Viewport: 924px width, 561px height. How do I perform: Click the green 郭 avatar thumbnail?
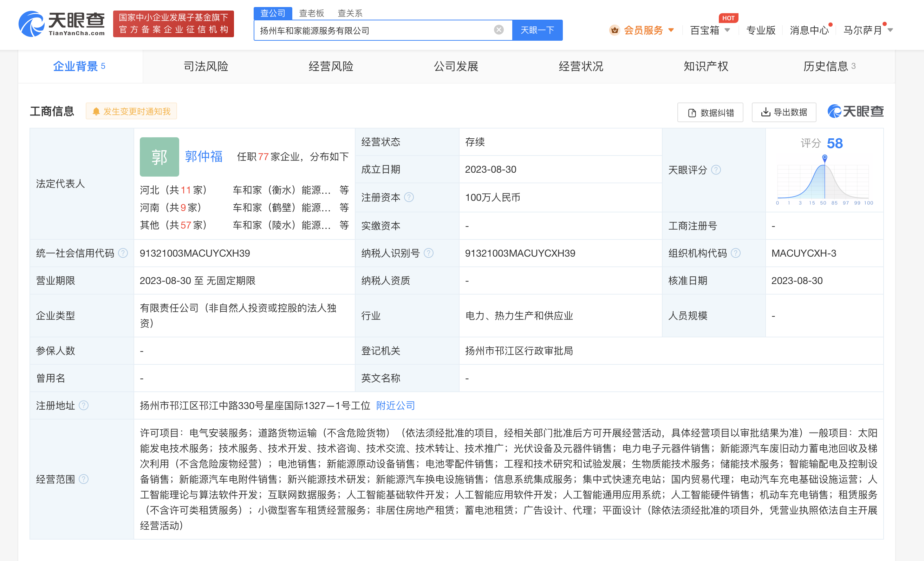(160, 157)
